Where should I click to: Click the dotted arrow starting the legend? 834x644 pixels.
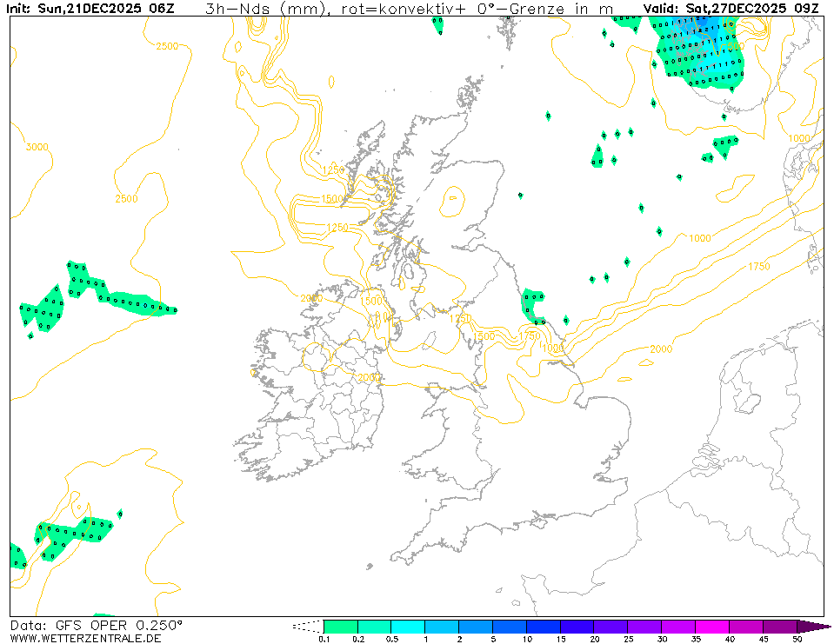coord(308,627)
